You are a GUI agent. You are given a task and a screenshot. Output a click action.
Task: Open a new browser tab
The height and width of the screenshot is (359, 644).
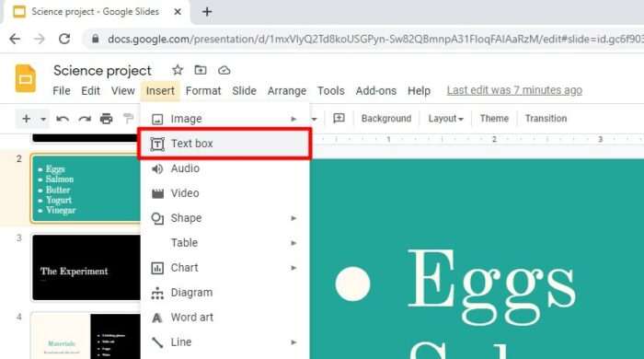[207, 12]
